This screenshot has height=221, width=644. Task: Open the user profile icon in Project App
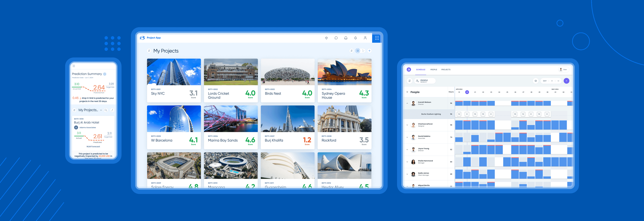365,38
